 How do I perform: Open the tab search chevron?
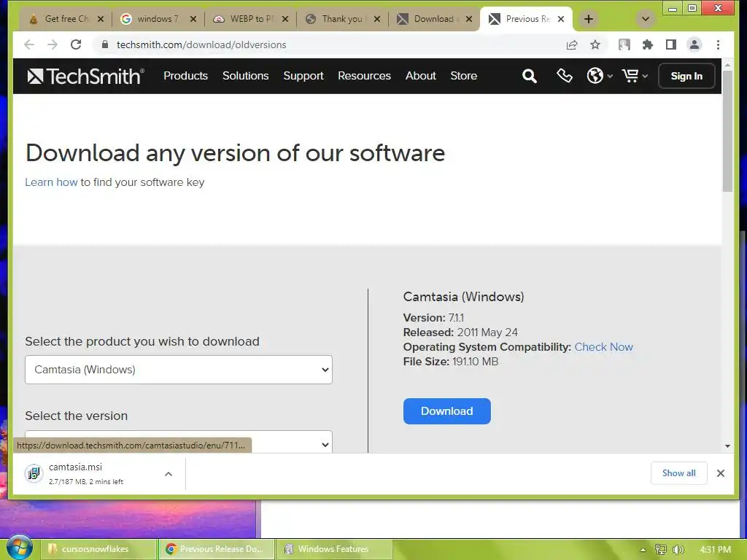coord(645,19)
